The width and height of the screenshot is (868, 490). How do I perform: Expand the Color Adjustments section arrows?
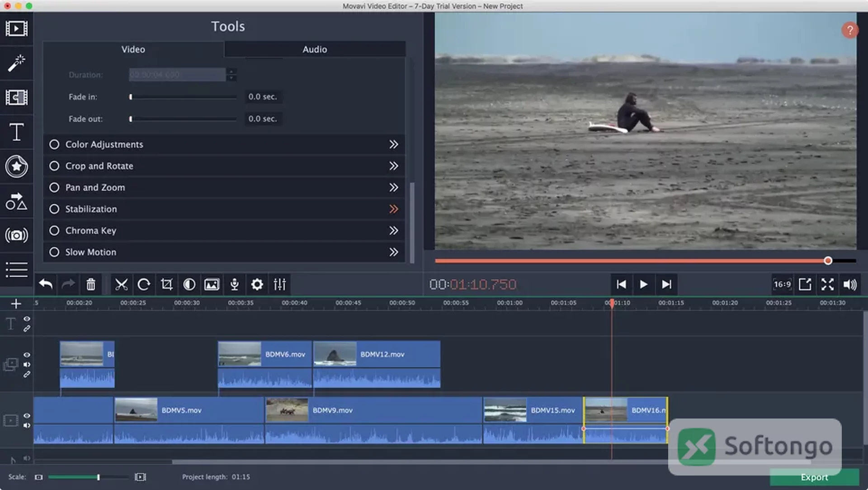coord(394,144)
